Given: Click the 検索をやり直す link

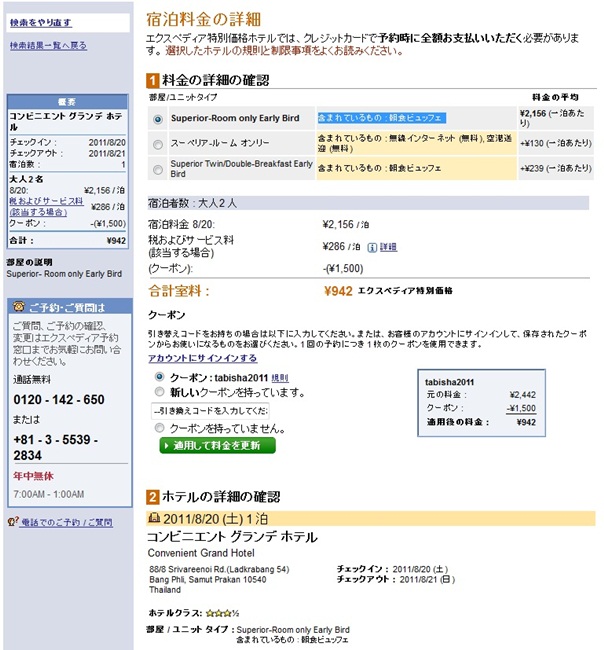Looking at the screenshot, I should (41, 23).
